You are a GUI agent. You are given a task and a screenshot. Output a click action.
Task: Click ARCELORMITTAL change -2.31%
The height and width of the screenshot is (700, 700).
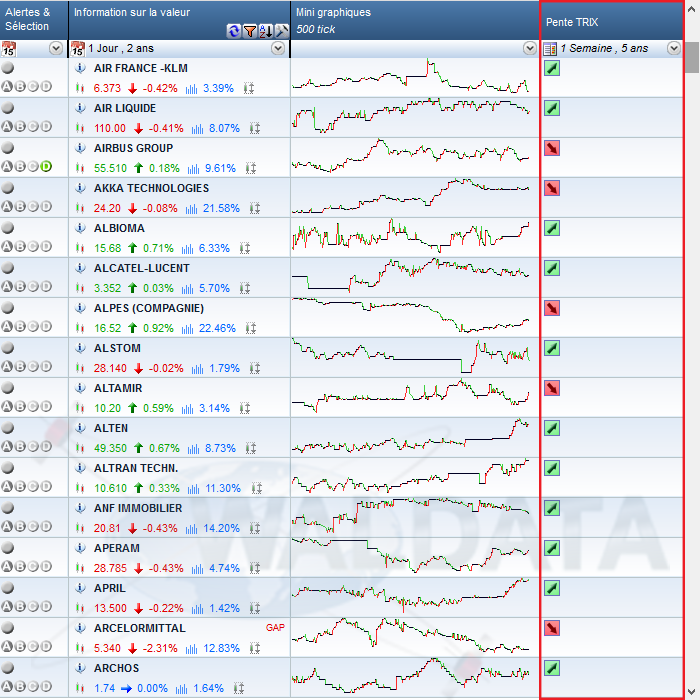point(160,648)
